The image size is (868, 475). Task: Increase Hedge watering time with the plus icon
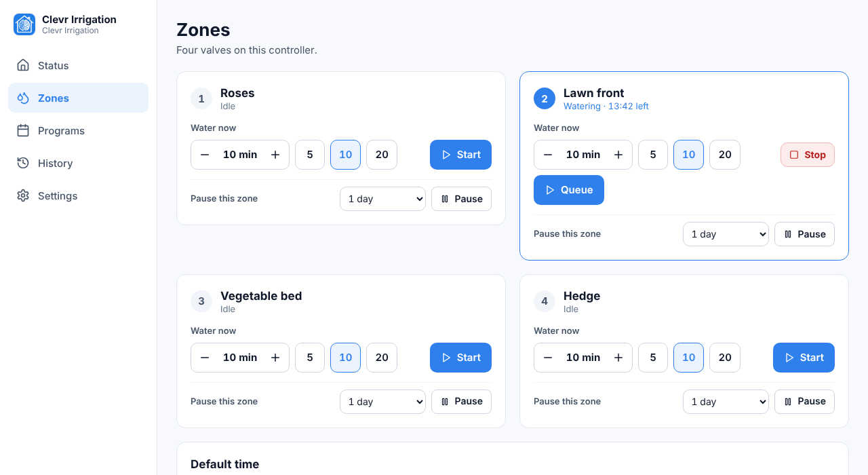tap(618, 358)
